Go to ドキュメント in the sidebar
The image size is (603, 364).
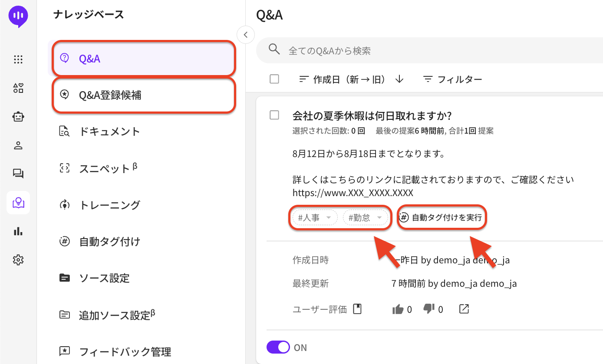pyautogui.click(x=109, y=131)
